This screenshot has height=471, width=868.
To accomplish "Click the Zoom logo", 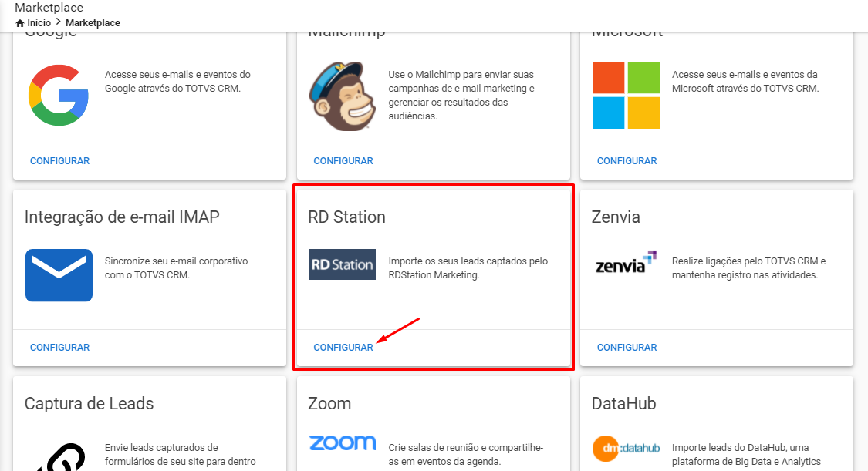I will [x=343, y=442].
